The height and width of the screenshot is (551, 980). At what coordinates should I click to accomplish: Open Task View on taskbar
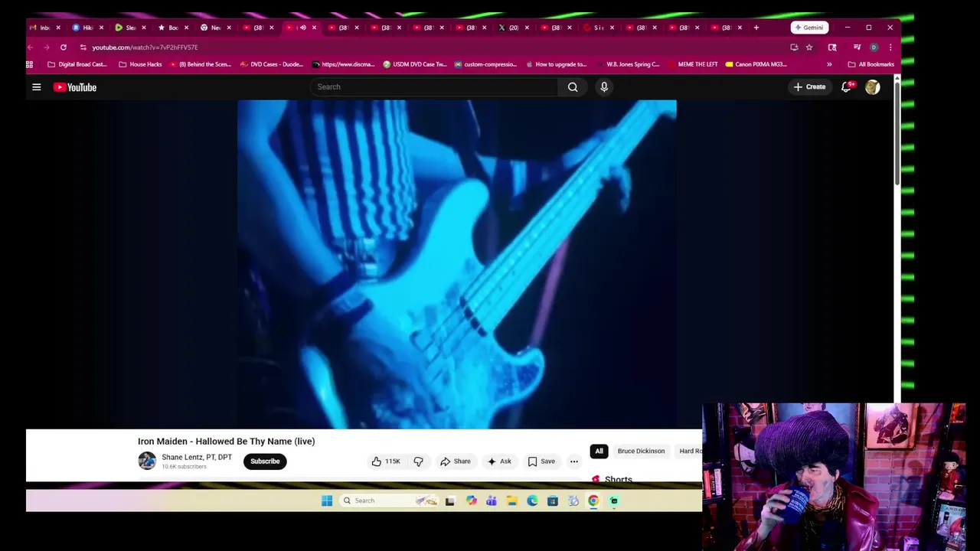[450, 500]
